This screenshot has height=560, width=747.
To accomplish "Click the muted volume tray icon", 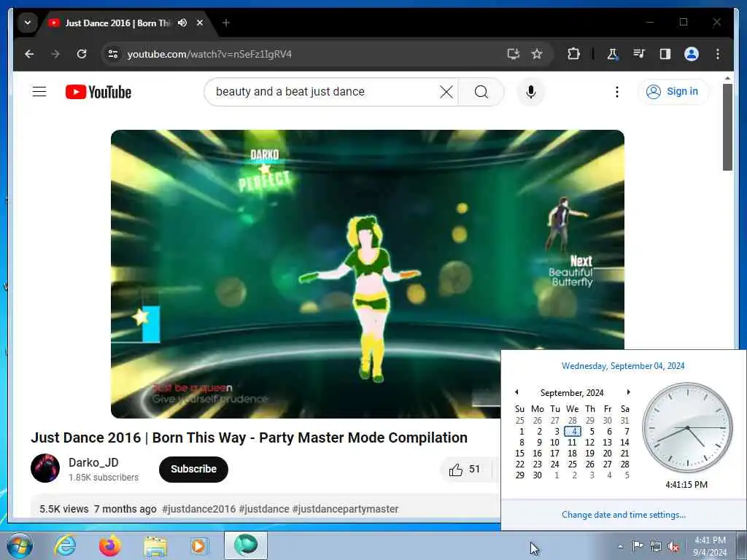I will [x=673, y=547].
